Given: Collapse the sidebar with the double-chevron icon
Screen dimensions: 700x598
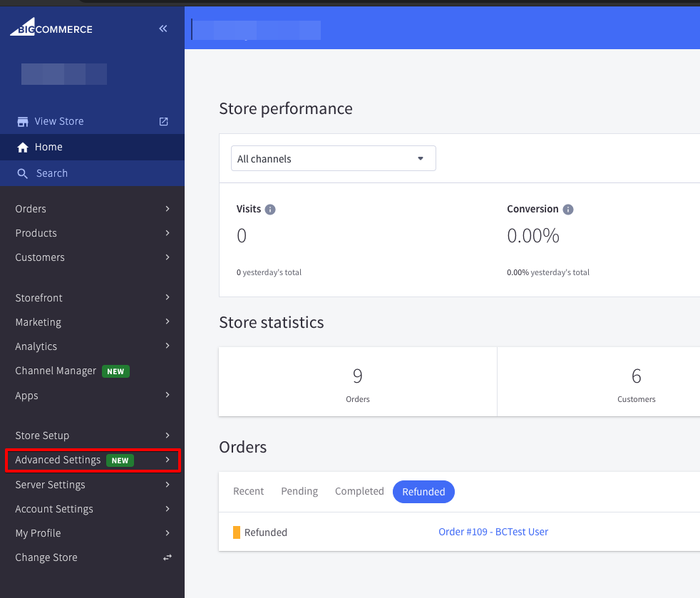Looking at the screenshot, I should pyautogui.click(x=163, y=29).
